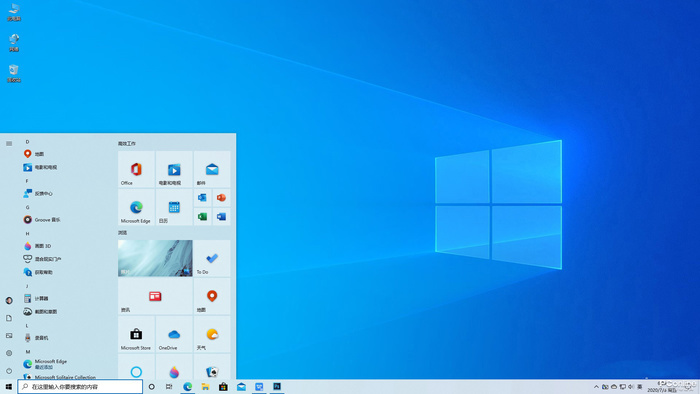Open the Paint 3D tile
700x394 pixels.
174,367
